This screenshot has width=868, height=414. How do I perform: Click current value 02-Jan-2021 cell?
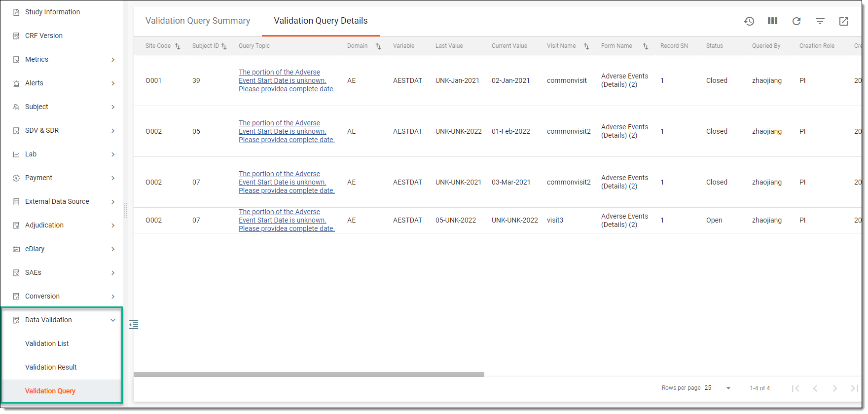pyautogui.click(x=510, y=80)
